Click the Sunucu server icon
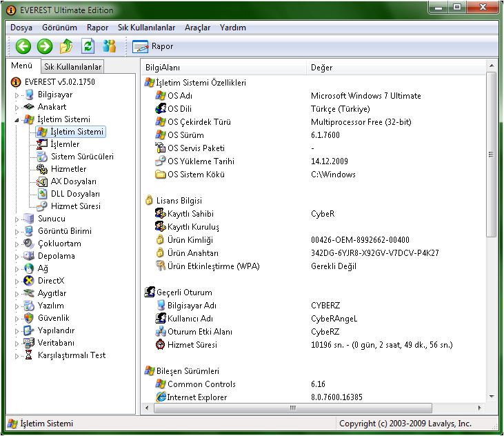This screenshot has height=436, width=504. (x=29, y=219)
